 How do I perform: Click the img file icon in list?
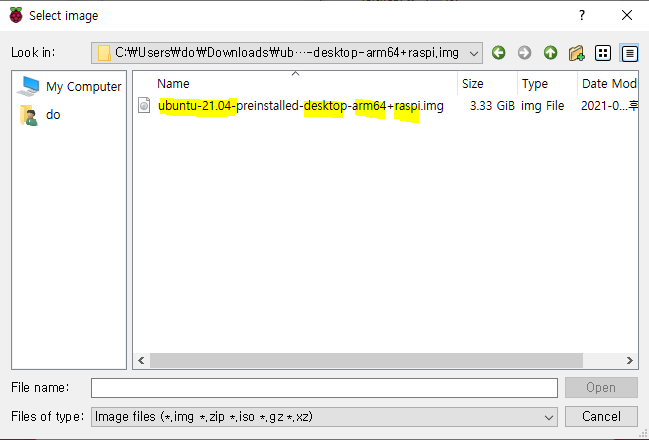[x=144, y=105]
